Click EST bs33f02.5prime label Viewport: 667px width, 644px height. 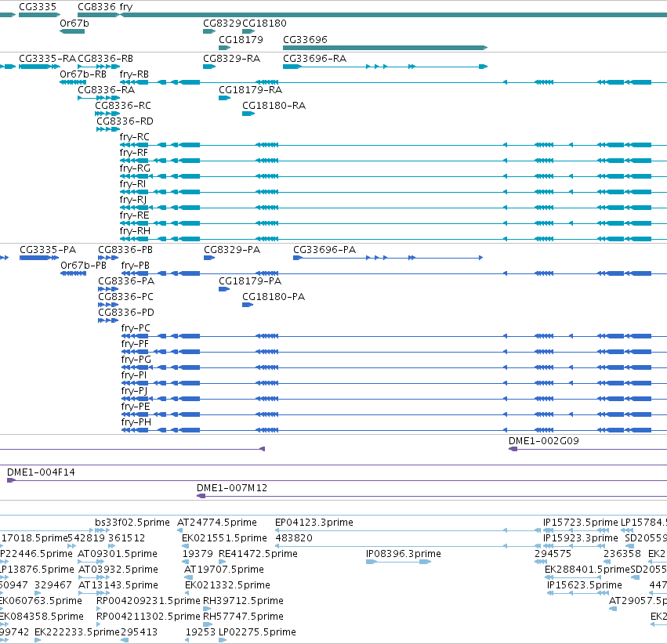pyautogui.click(x=132, y=523)
